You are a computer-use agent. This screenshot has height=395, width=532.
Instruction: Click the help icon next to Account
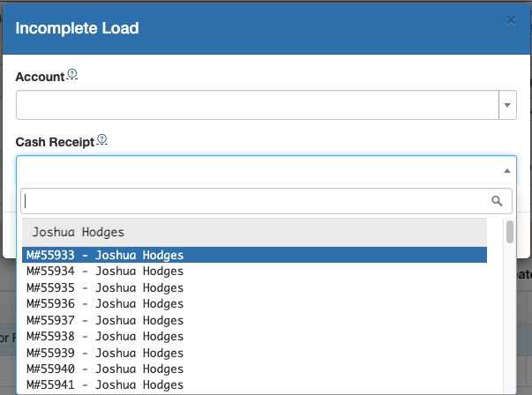72,76
